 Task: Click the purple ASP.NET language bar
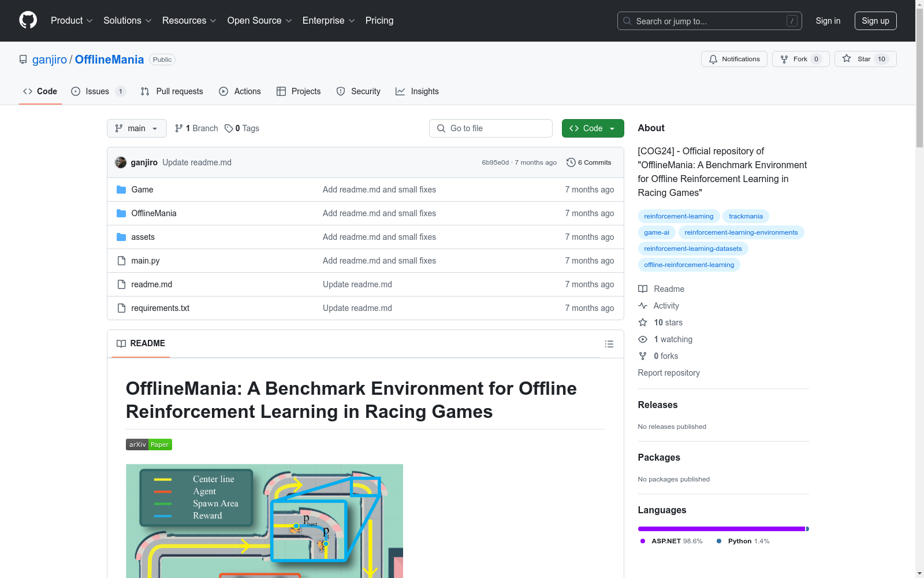tap(721, 529)
